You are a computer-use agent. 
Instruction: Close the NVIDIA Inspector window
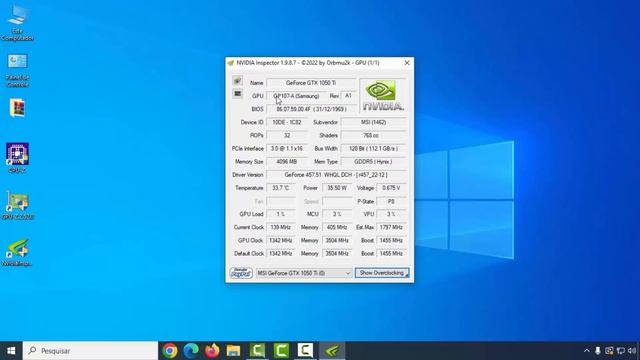click(407, 63)
